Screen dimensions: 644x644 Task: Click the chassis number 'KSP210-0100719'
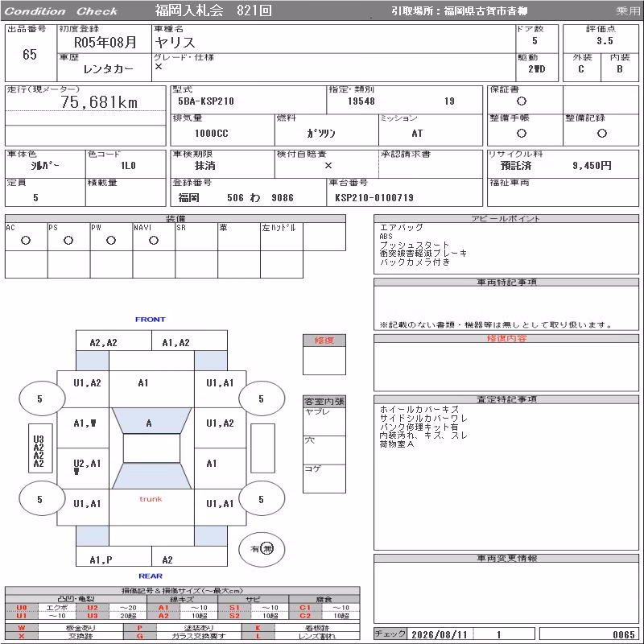point(374,197)
